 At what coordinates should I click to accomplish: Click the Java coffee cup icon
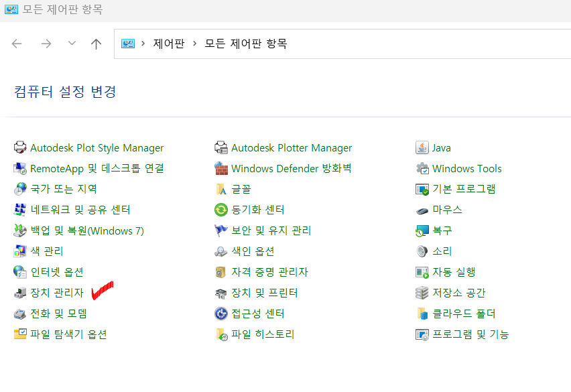(422, 147)
